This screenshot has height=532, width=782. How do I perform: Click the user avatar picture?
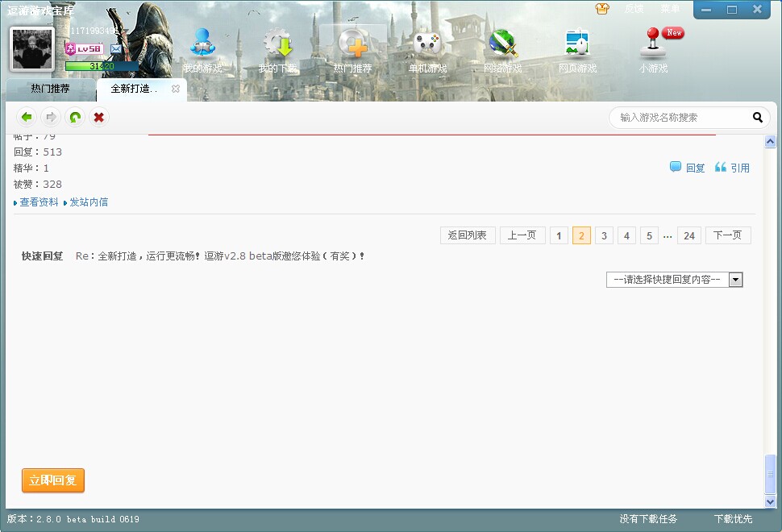tap(32, 48)
